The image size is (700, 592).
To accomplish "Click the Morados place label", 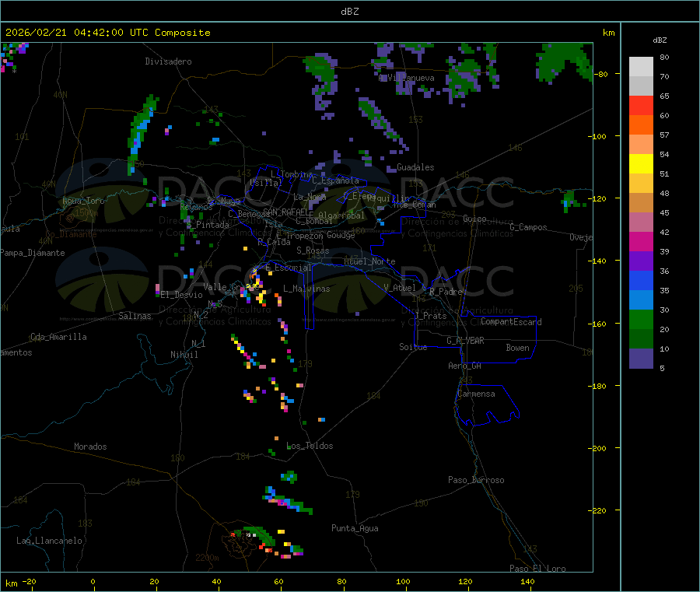I will 90,447.
